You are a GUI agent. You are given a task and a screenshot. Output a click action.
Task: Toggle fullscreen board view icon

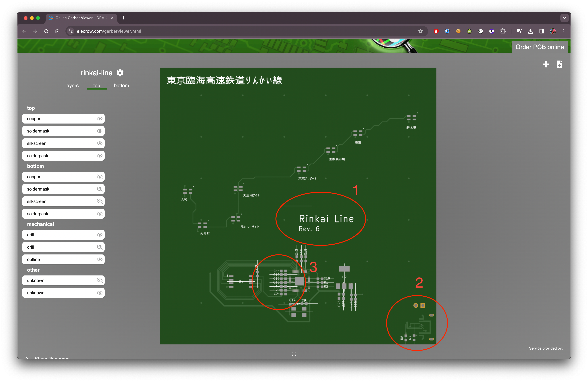pos(294,354)
